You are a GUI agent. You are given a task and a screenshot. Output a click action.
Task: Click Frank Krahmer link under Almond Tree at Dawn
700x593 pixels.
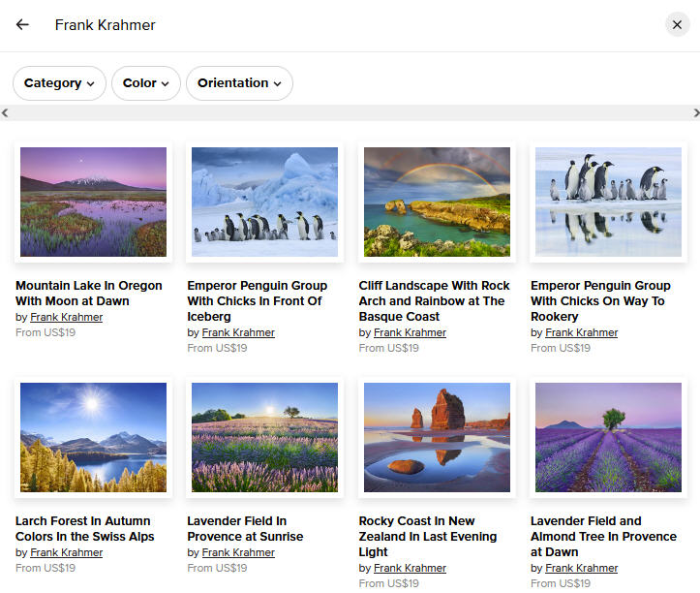point(582,568)
